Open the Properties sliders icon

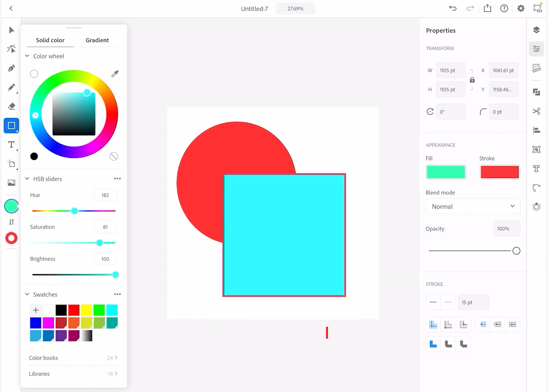point(536,49)
